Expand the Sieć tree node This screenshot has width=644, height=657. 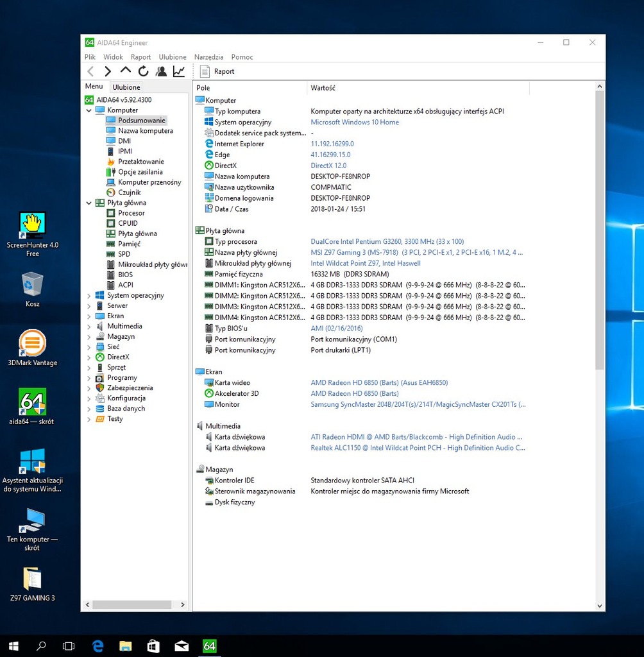pyautogui.click(x=89, y=347)
